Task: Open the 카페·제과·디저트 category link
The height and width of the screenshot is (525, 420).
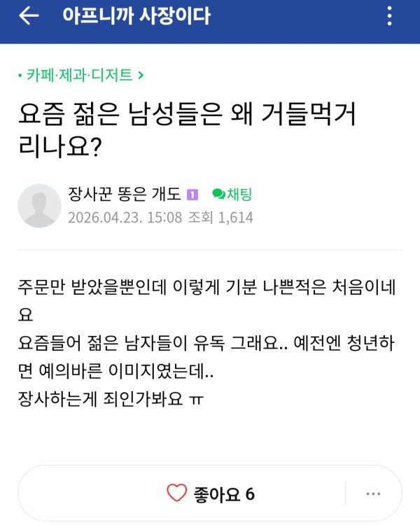Action: [79, 76]
